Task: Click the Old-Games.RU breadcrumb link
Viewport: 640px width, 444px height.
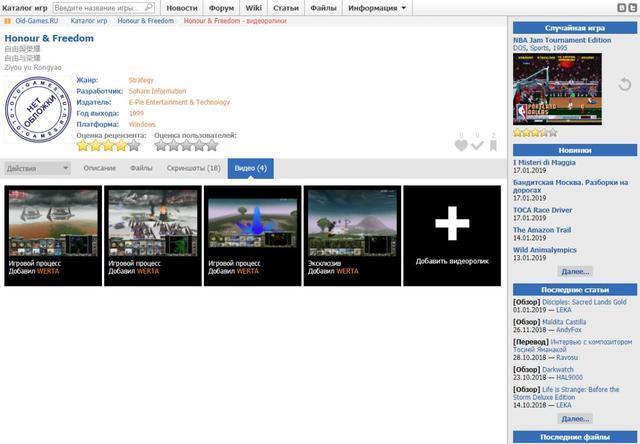Action: (37, 21)
